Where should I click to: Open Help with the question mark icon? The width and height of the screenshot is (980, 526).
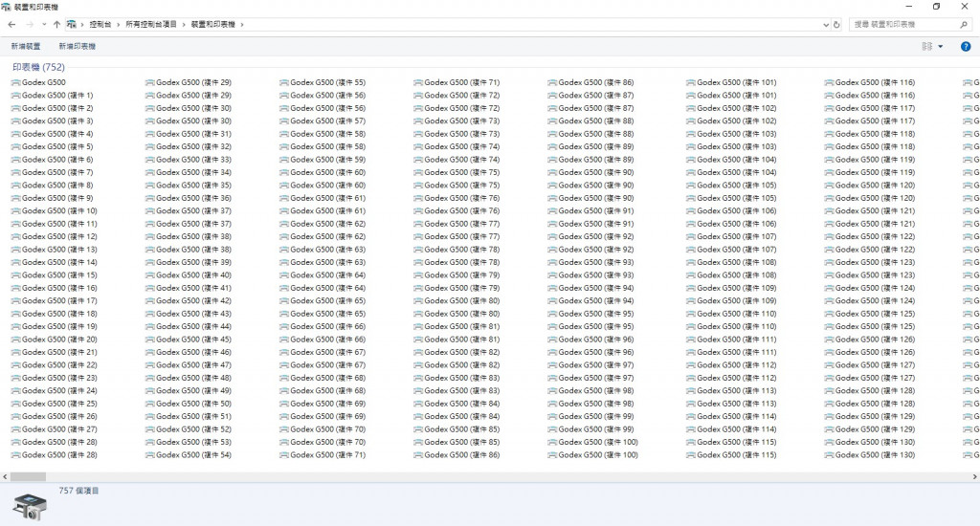966,46
